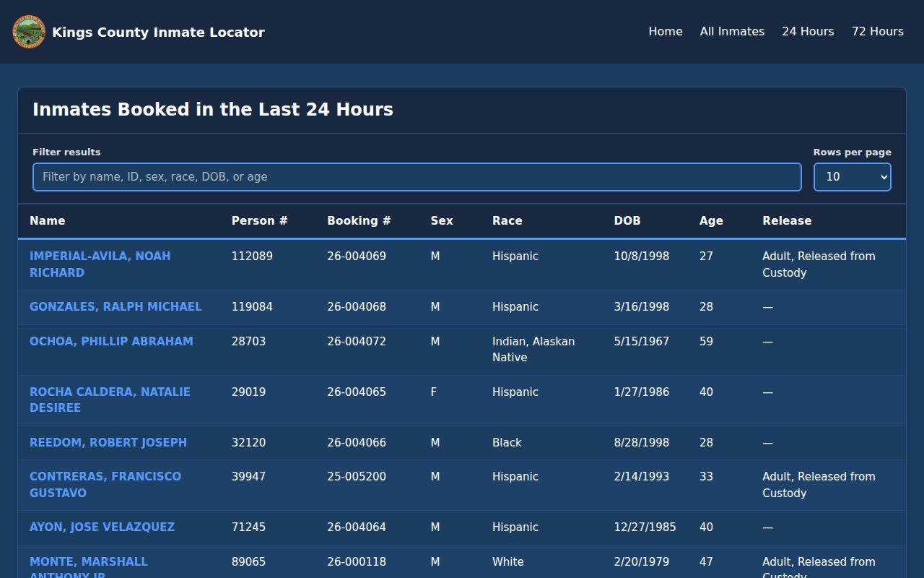
Task: Select person number 71245 cell
Action: (x=248, y=527)
